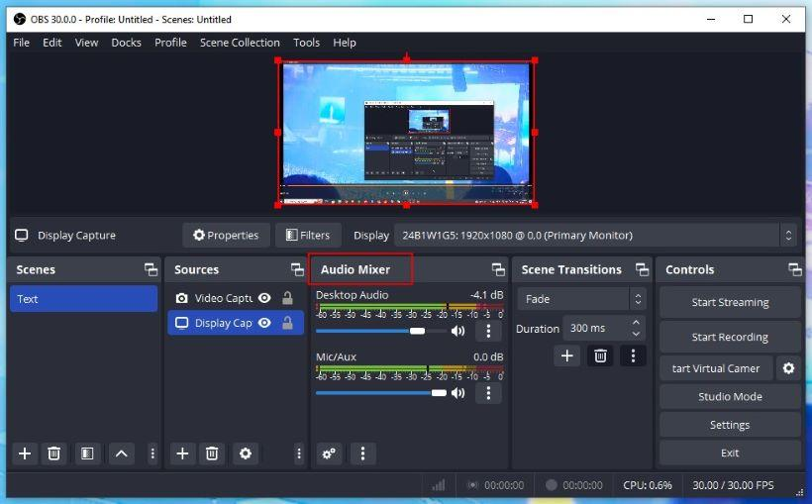Lock the Display Capture source
The width and height of the screenshot is (812, 504).
pyautogui.click(x=287, y=323)
